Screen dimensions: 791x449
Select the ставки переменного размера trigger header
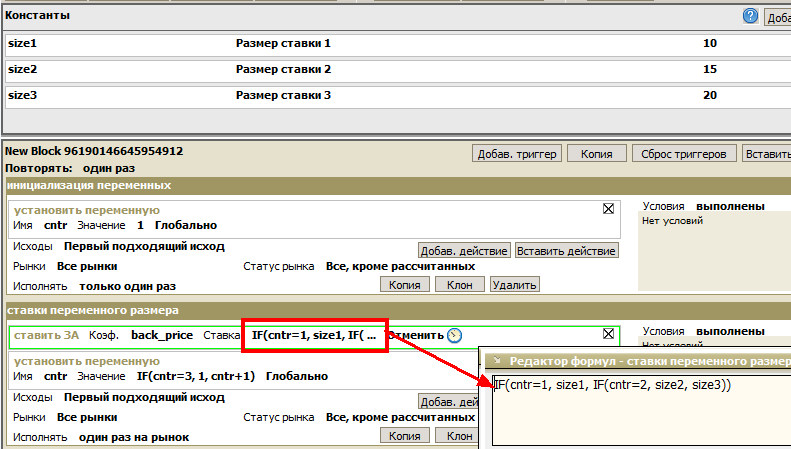tap(399, 311)
